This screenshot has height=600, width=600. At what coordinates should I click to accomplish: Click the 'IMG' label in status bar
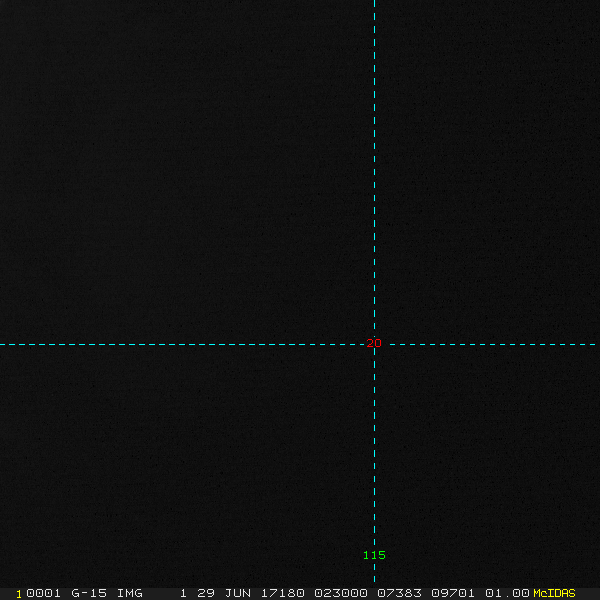click(x=129, y=593)
